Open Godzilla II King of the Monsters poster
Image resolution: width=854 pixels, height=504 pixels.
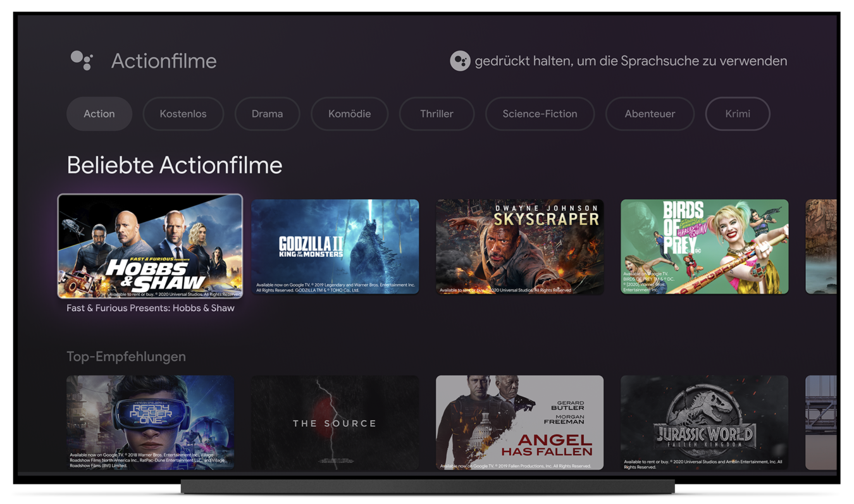[335, 247]
